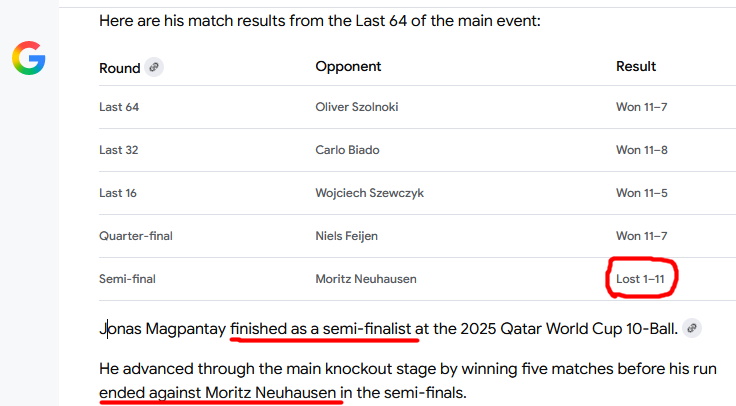
Task: Click the Result column header
Action: tap(636, 67)
